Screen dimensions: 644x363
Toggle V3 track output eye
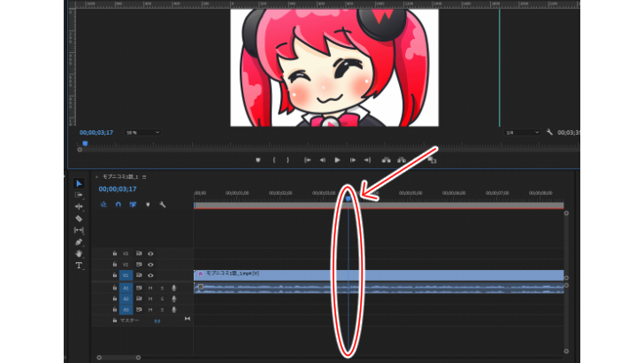click(x=150, y=253)
